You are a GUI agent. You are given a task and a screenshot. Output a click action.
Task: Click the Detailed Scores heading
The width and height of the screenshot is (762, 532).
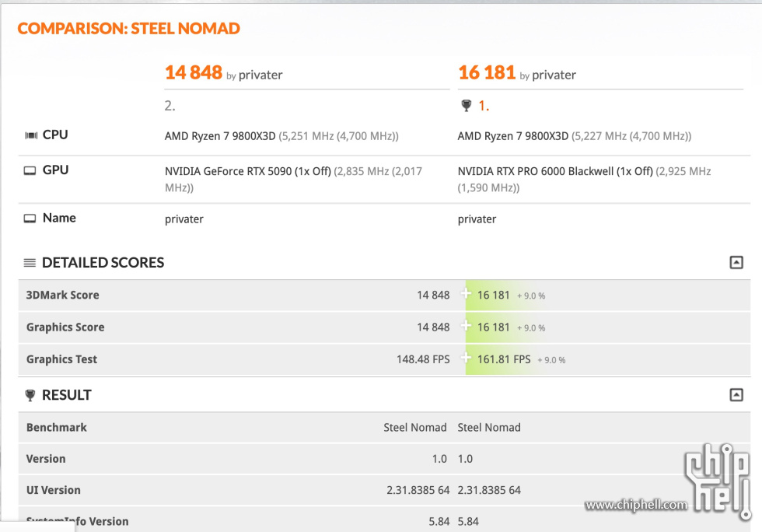coord(103,263)
